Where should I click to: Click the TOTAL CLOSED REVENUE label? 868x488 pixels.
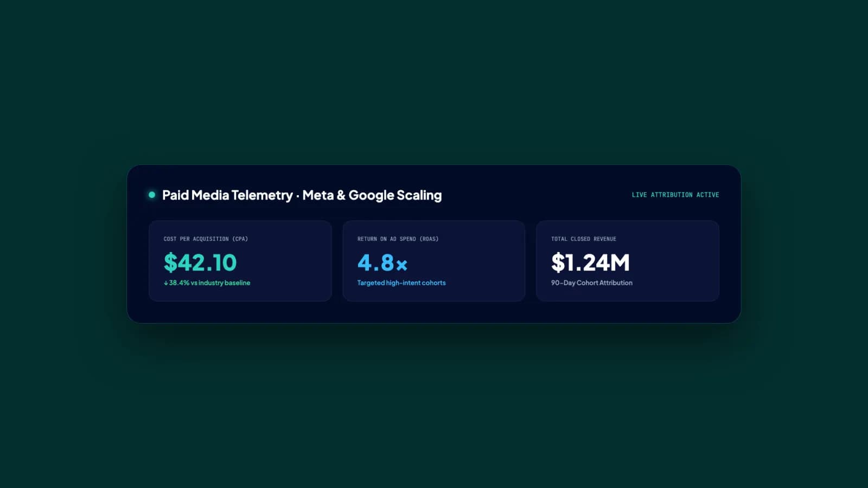(584, 239)
